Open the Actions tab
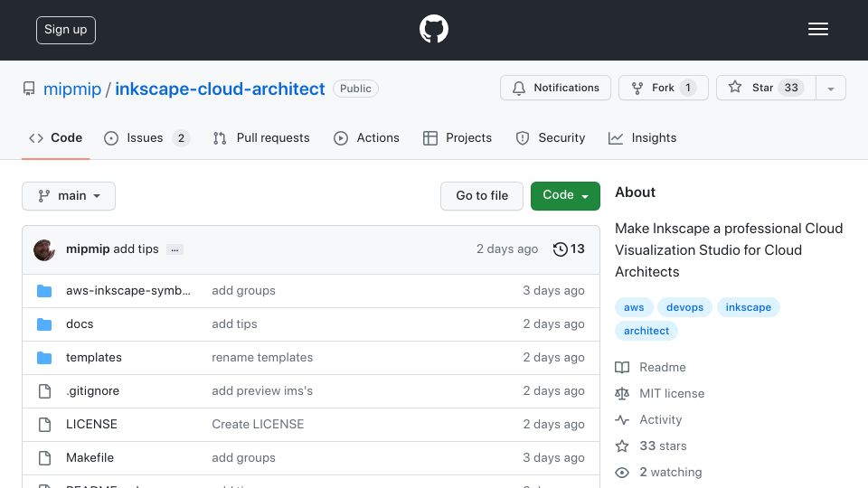Image resolution: width=868 pixels, height=488 pixels. (366, 137)
